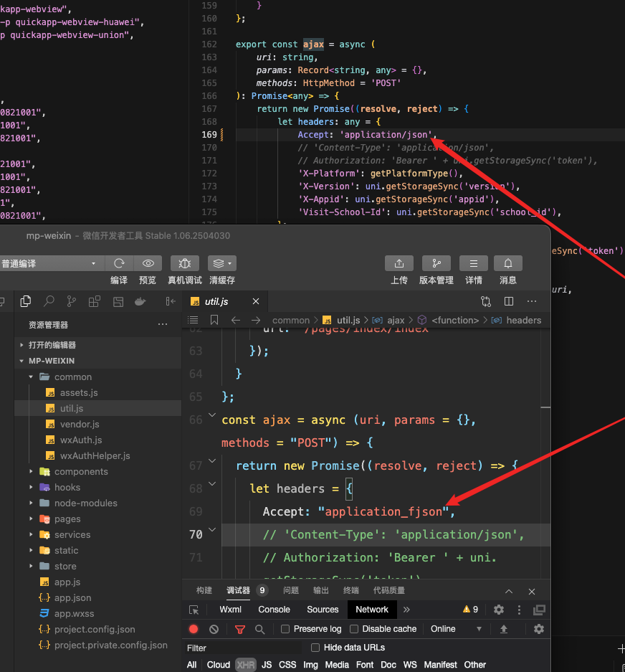This screenshot has width=625, height=672.
Task: Click the 编译 (compile) refresh icon
Action: (119, 263)
